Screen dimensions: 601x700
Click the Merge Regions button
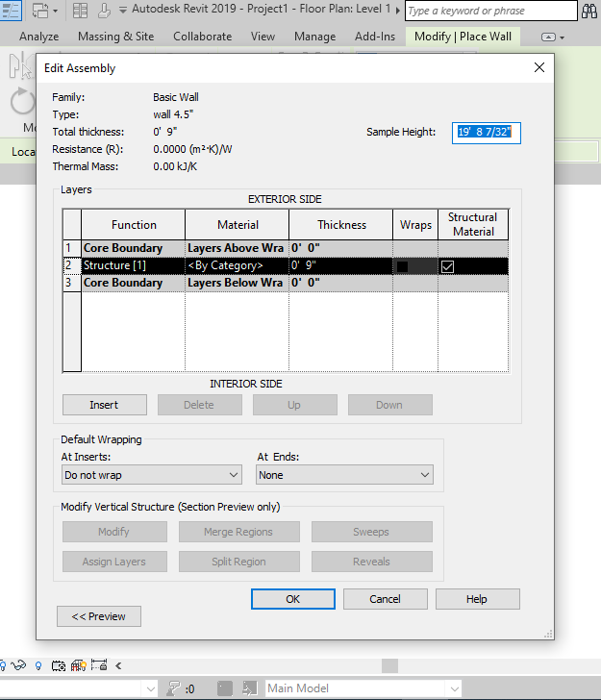click(x=238, y=531)
